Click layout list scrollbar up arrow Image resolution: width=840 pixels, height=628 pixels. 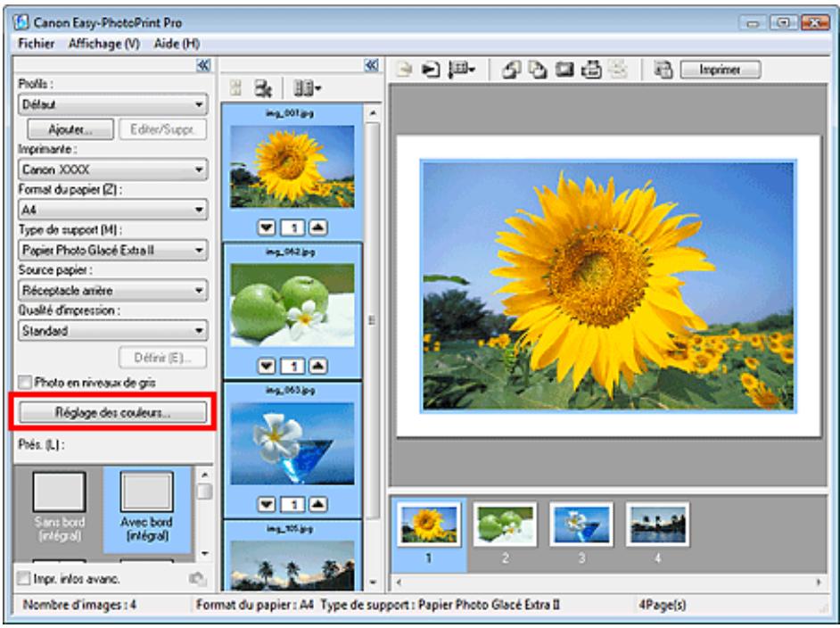[x=204, y=475]
